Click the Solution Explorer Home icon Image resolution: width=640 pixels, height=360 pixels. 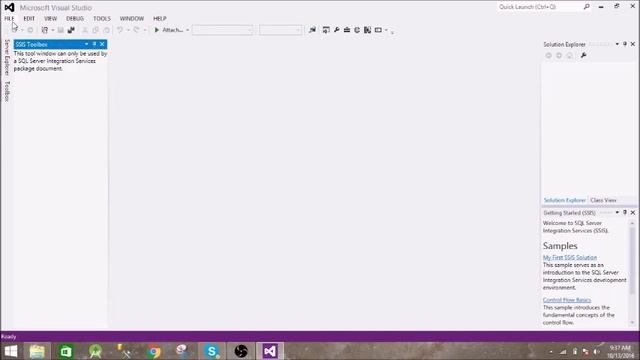(569, 56)
